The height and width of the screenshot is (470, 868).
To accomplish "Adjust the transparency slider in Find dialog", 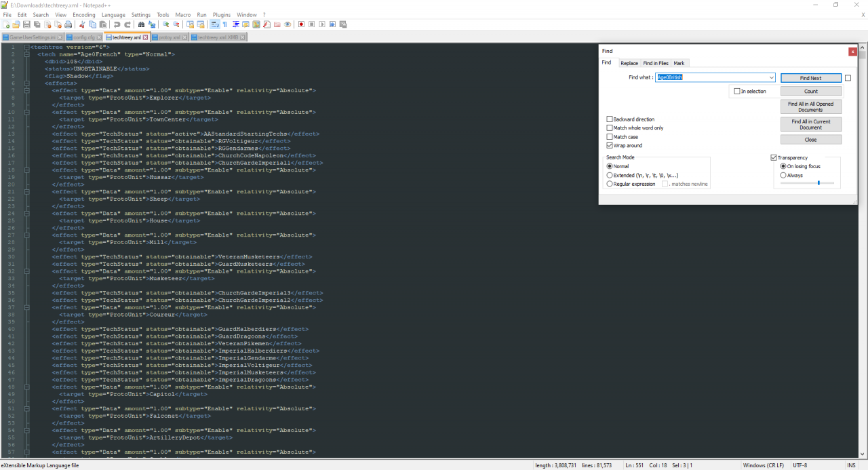I will point(818,183).
